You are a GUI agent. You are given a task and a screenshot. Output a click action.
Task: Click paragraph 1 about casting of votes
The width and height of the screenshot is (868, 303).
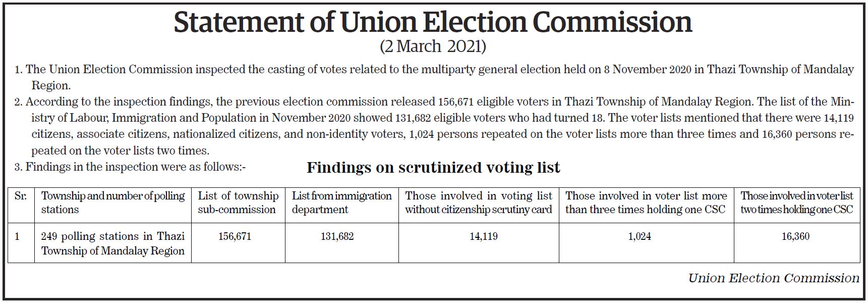(x=434, y=70)
